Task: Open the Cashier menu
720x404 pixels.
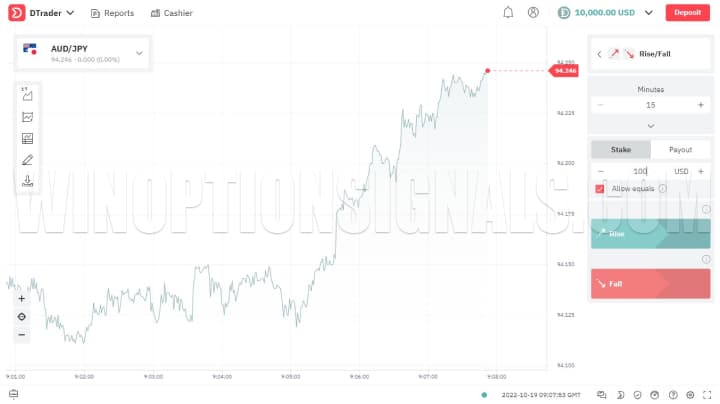Action: click(x=171, y=13)
